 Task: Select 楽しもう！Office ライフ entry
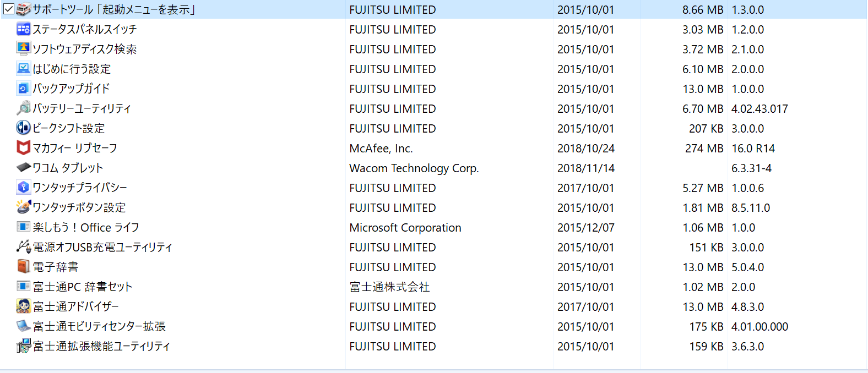(x=86, y=227)
